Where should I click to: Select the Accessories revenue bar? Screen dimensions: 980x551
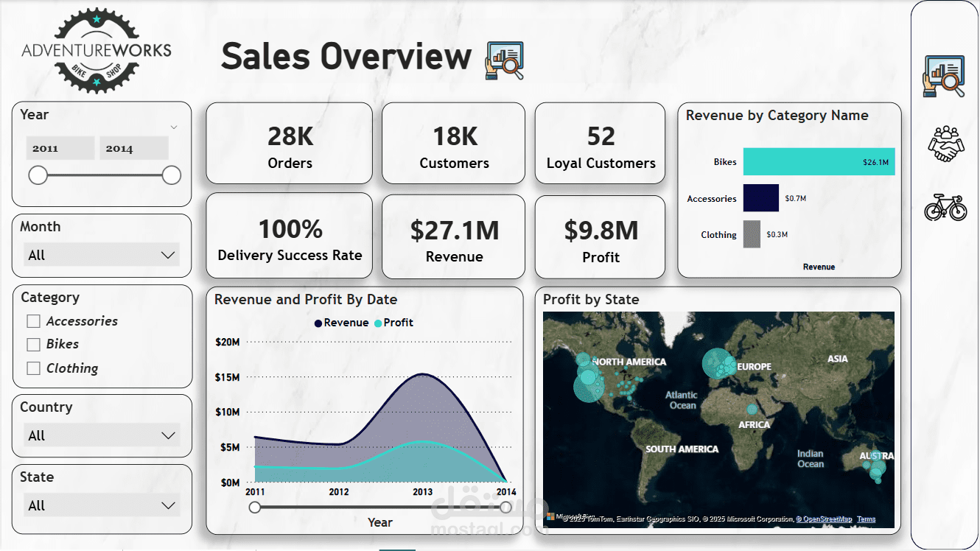click(760, 198)
